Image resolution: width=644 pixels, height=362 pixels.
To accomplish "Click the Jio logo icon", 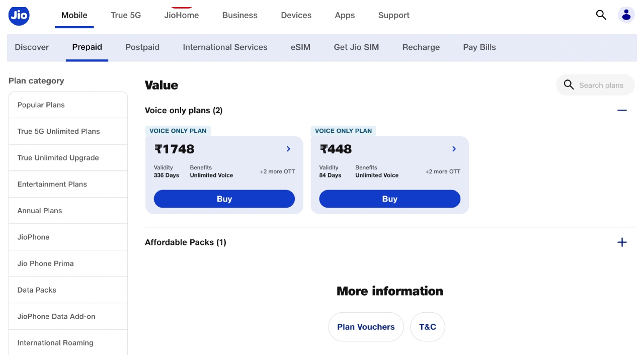I will tap(19, 15).
